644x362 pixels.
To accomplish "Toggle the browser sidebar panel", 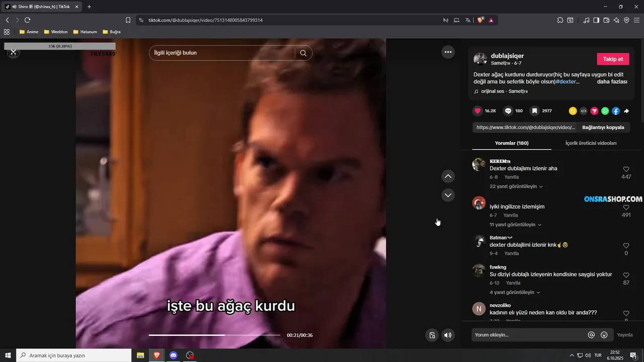I will point(596,20).
